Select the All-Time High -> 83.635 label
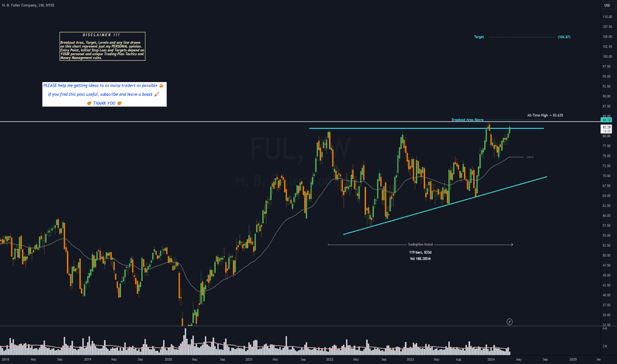 coord(545,115)
